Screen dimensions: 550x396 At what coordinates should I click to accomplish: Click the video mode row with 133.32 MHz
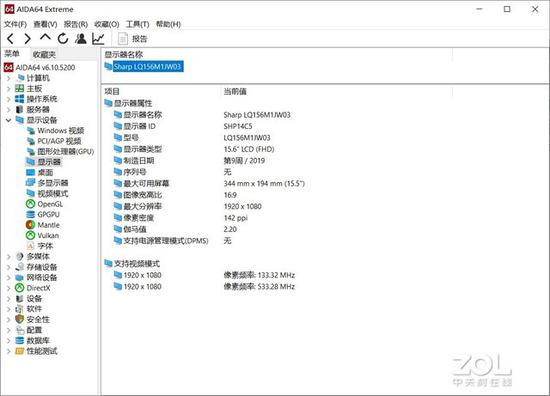[x=204, y=275]
